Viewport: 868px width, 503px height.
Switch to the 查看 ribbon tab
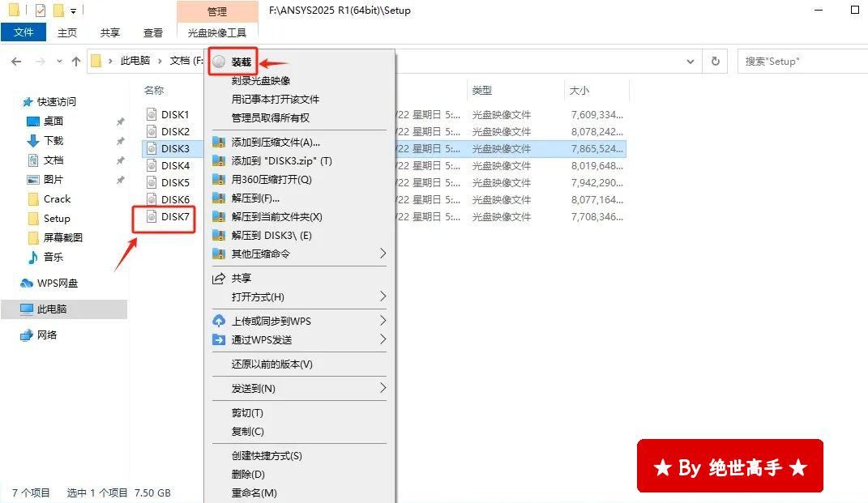153,32
